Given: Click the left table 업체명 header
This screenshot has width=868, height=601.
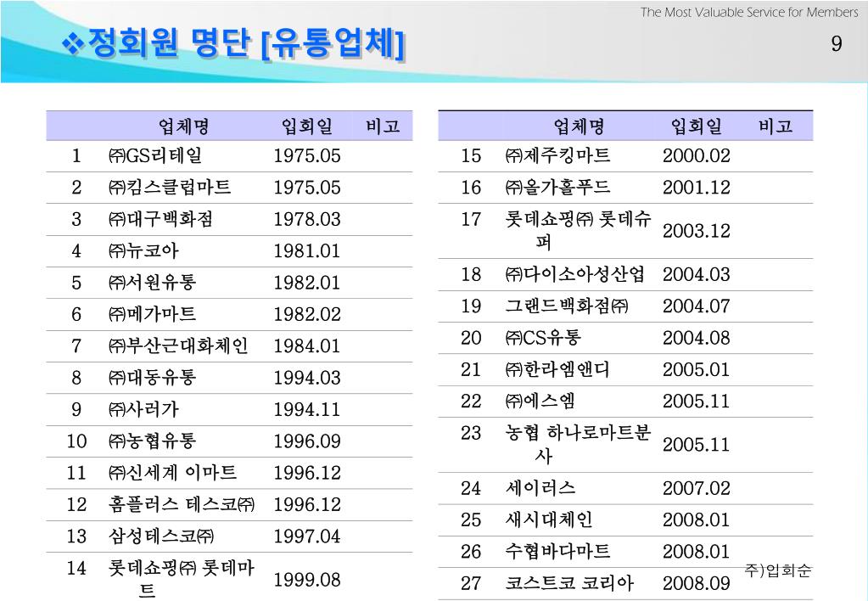Looking at the screenshot, I should 184,126.
